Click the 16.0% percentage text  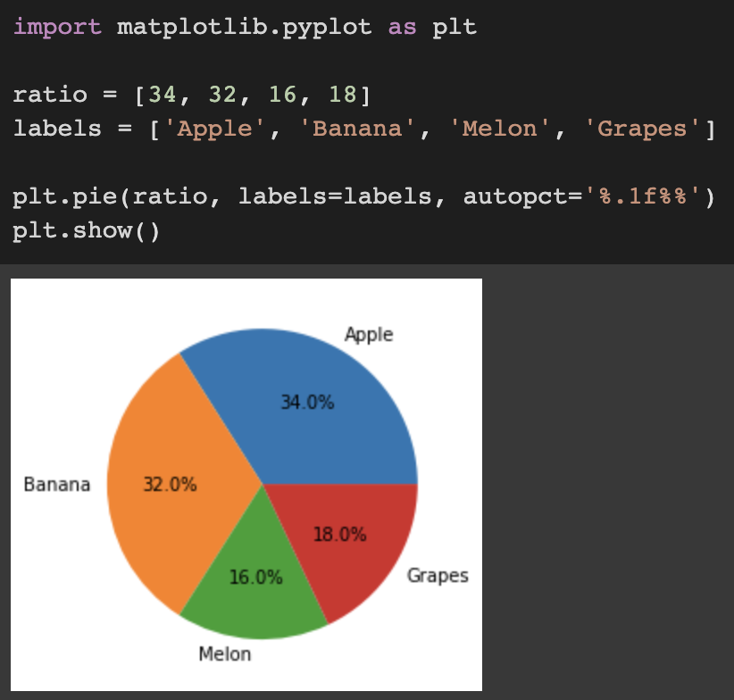(256, 578)
